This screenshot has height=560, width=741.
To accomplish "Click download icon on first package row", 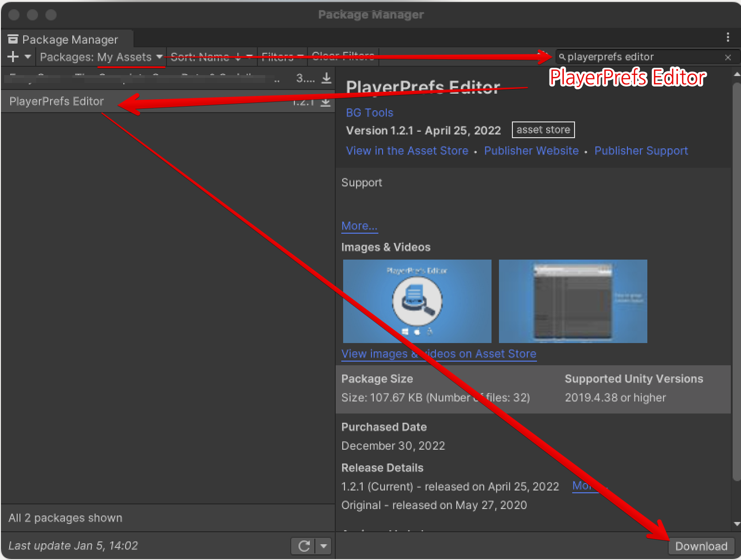I will pos(326,78).
